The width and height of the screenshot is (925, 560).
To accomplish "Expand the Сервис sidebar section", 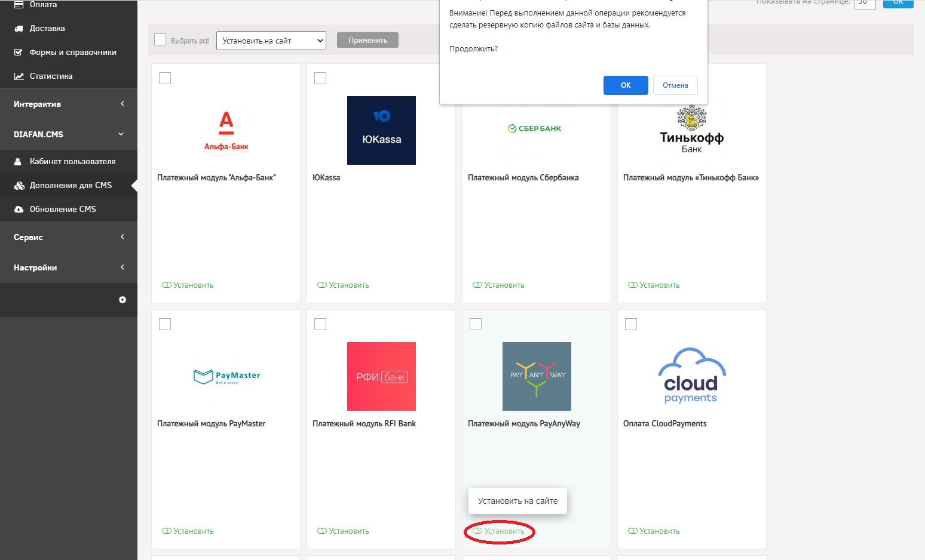I will pyautogui.click(x=69, y=237).
